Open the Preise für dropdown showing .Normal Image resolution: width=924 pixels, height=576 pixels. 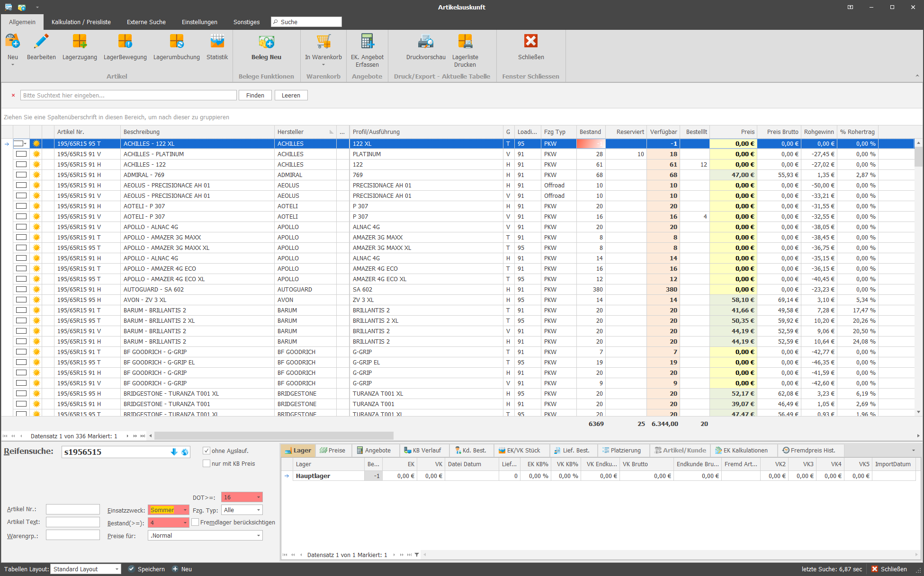coord(259,535)
